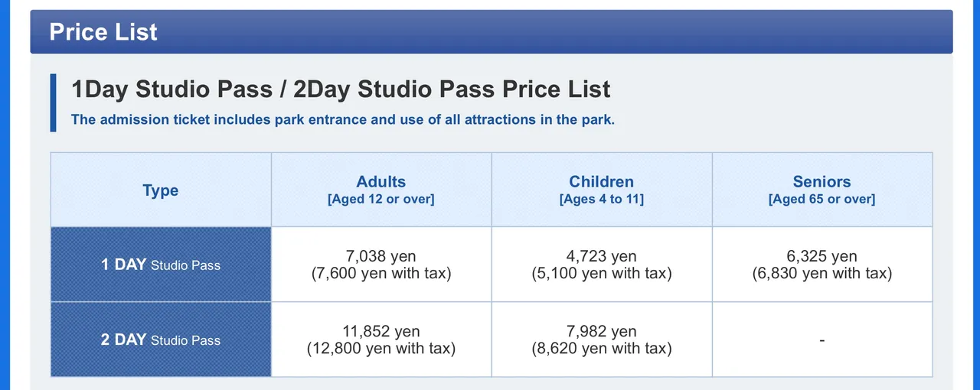Click 12,800 yen with tax text
The height and width of the screenshot is (390, 980).
[381, 349]
